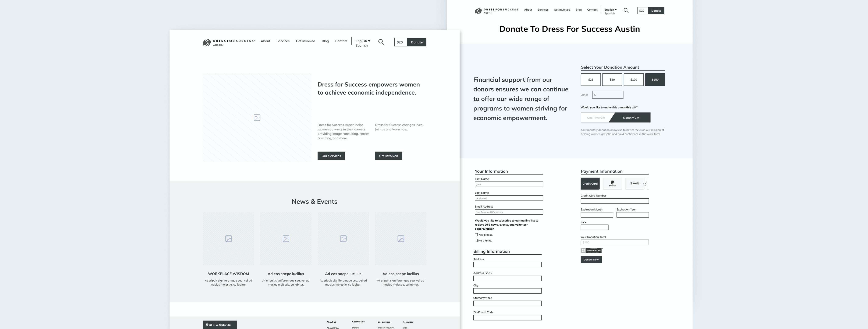
Task: Select Spanish language on donate page
Action: pyautogui.click(x=609, y=14)
